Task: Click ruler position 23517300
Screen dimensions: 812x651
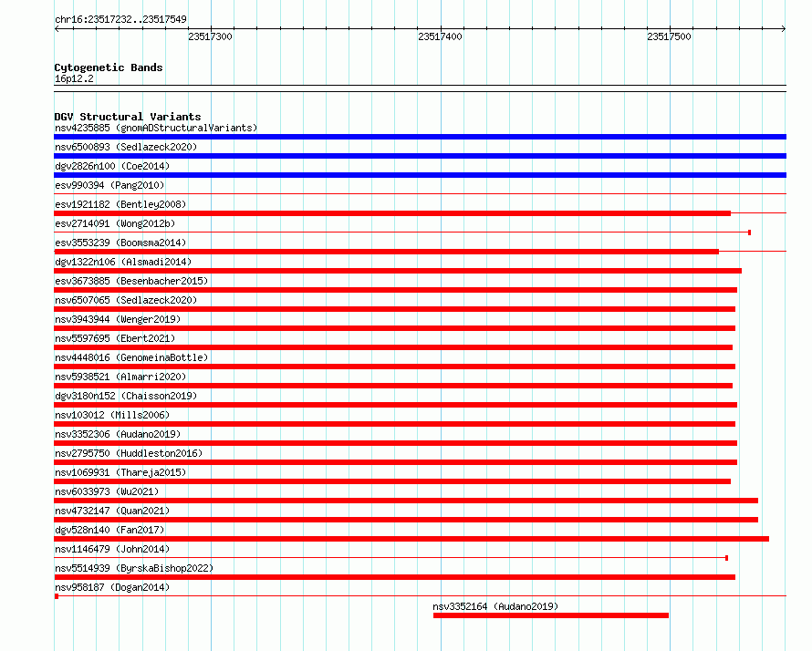Action: tap(210, 36)
